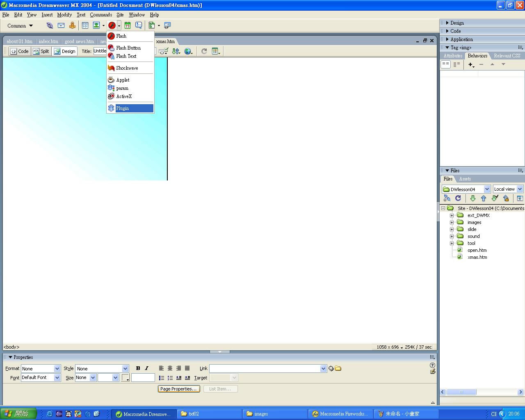The height and width of the screenshot is (420, 525).
Task: Switch to Split view
Action: point(41,51)
